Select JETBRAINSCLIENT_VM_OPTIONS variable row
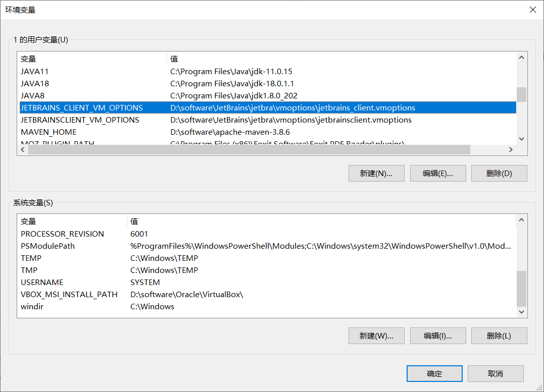Screen dimensions: 544x392 coord(80,120)
